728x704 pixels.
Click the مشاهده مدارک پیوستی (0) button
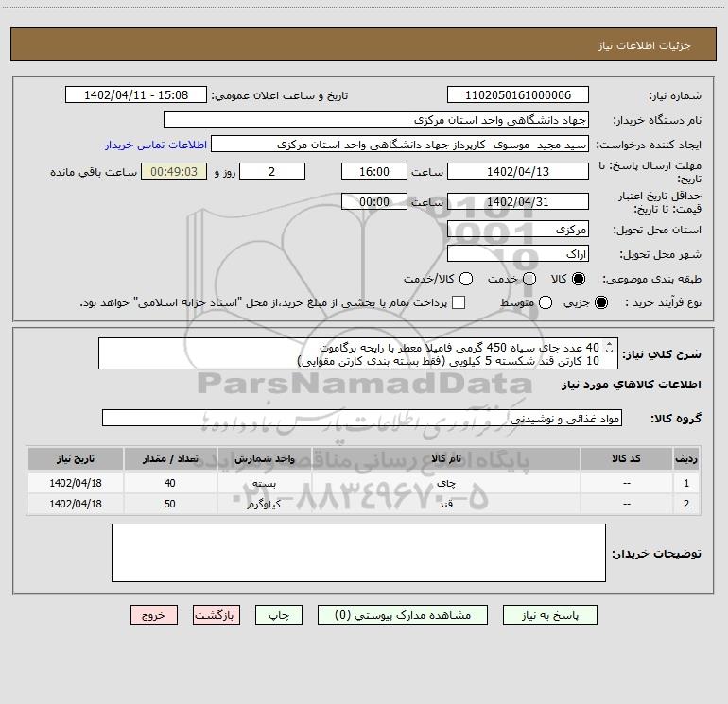click(403, 615)
